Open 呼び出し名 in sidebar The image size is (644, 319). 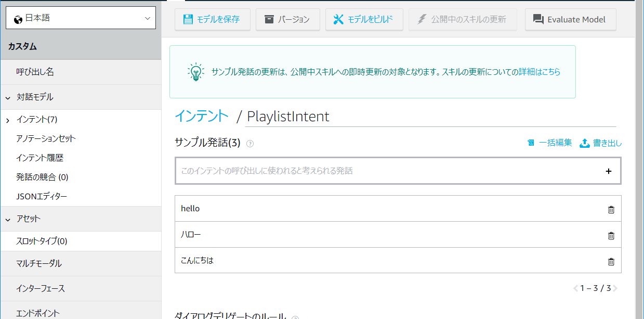81,72
